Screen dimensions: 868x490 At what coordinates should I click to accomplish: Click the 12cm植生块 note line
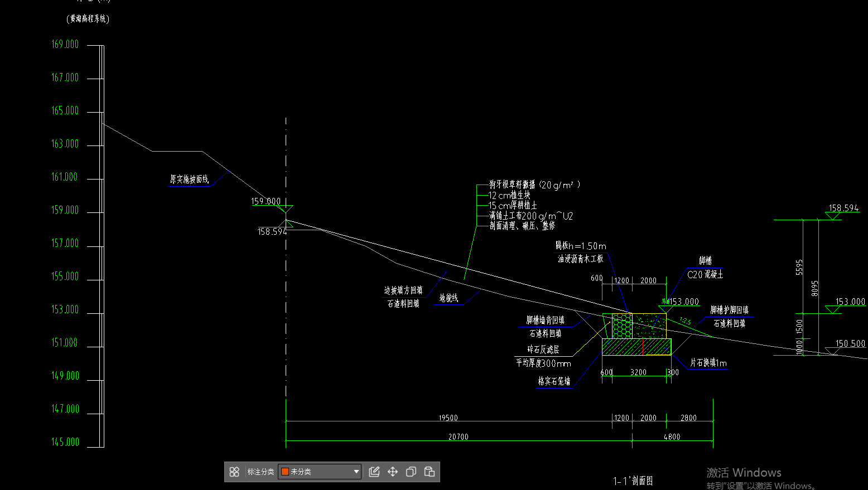pos(510,195)
